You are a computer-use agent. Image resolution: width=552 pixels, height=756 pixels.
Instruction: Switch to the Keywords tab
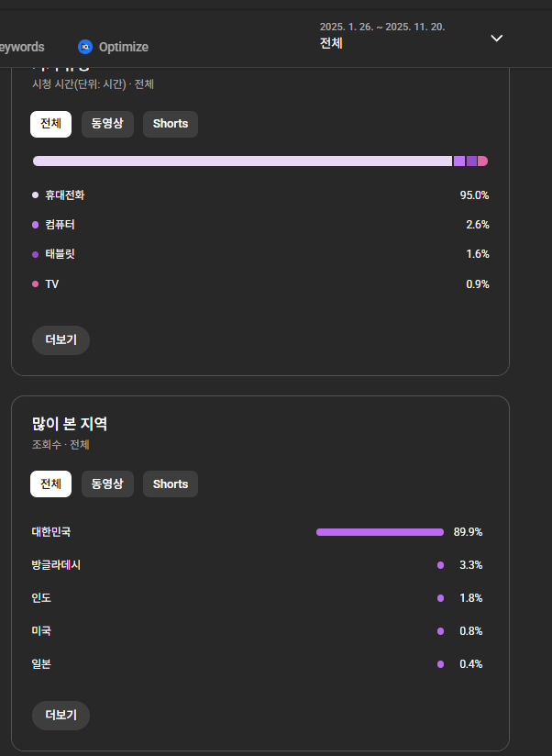point(22,47)
